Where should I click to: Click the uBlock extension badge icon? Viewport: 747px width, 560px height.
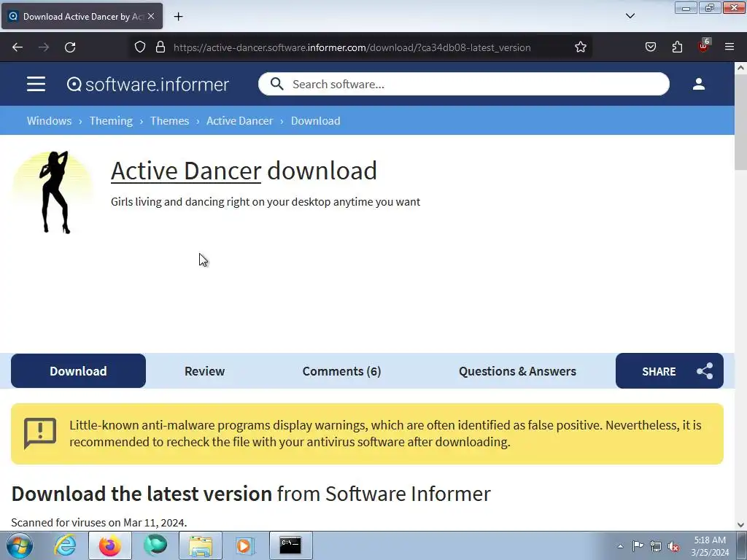pyautogui.click(x=704, y=46)
